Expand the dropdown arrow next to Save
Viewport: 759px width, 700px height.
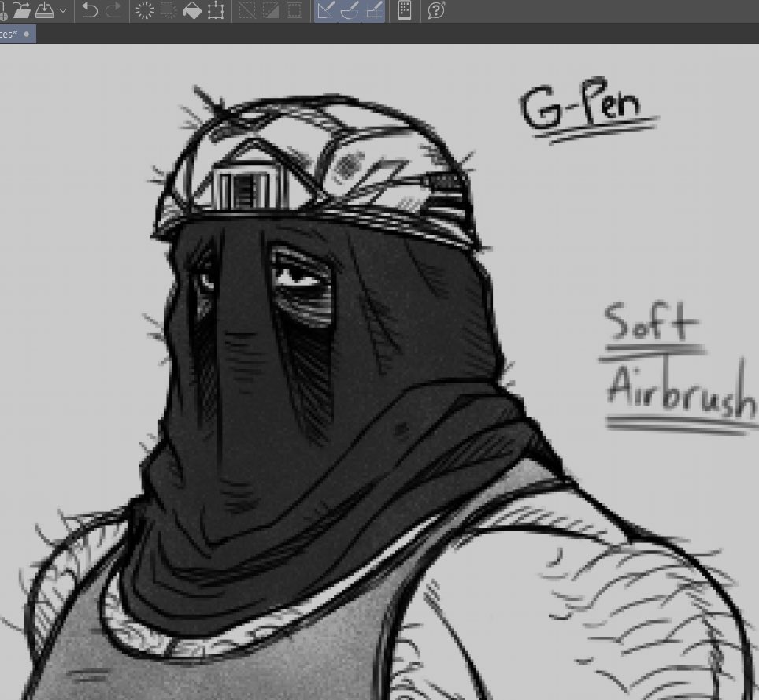click(63, 10)
